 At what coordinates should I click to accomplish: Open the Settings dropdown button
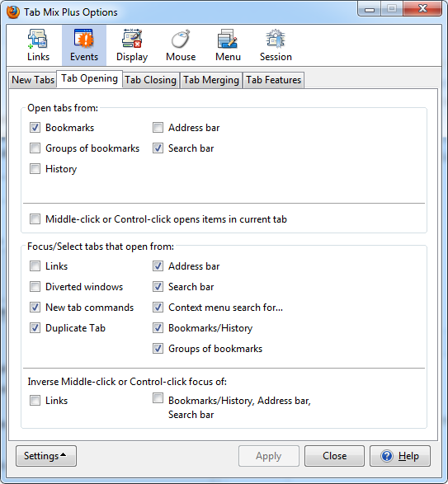tap(46, 456)
